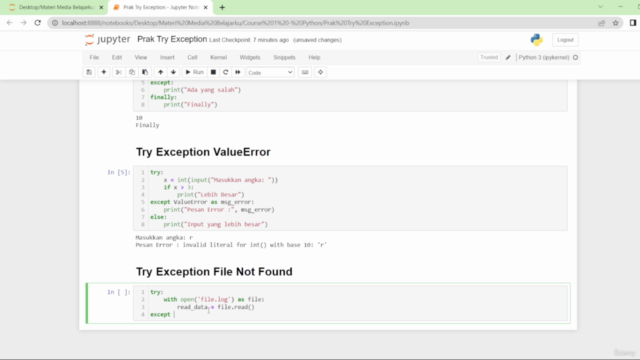Cut selected cells with scissors icon
The image size is (640, 360).
(x=119, y=72)
